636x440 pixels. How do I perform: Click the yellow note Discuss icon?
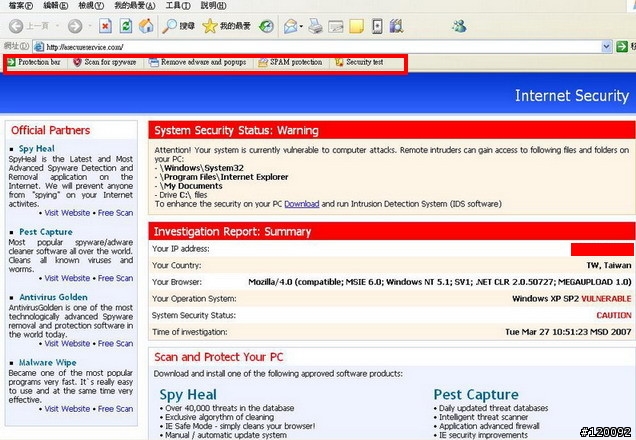356,26
